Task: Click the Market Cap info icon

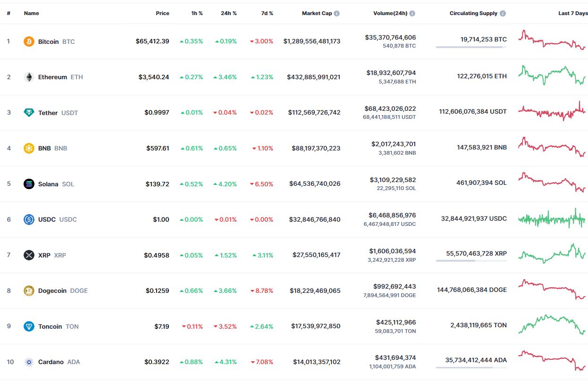Action: [x=336, y=13]
